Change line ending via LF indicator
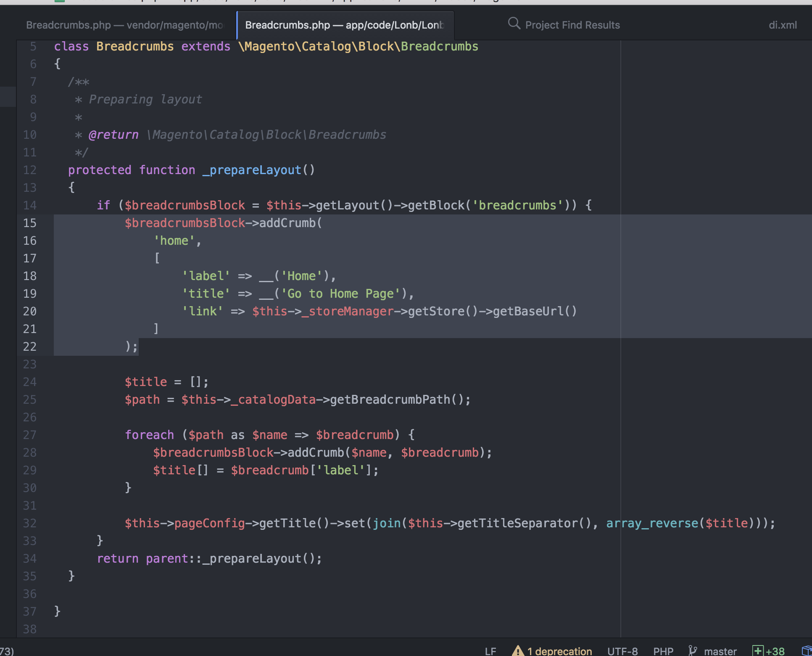Viewport: 812px width, 656px height. point(490,651)
